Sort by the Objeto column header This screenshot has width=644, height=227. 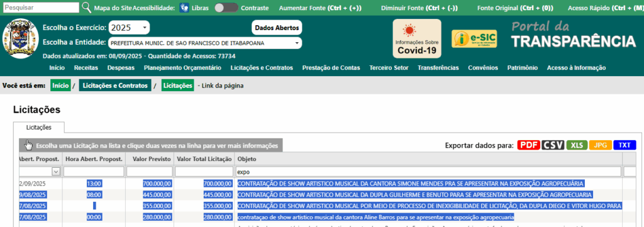428,159
